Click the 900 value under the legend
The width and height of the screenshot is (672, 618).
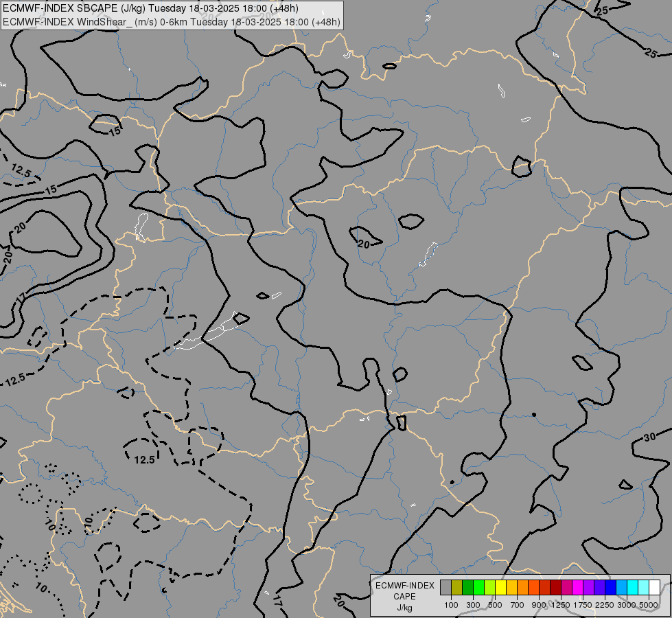[x=539, y=605]
